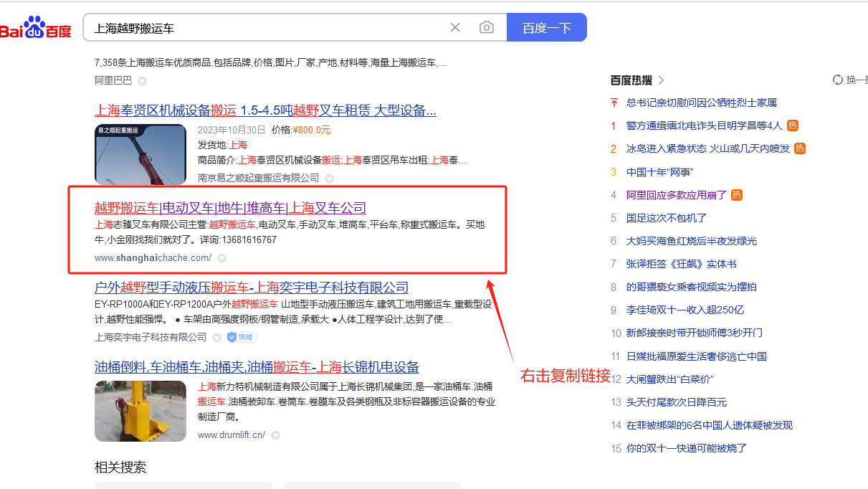Open hot search 张译拒签《狂飙》实体书
868x489 pixels.
click(x=682, y=263)
